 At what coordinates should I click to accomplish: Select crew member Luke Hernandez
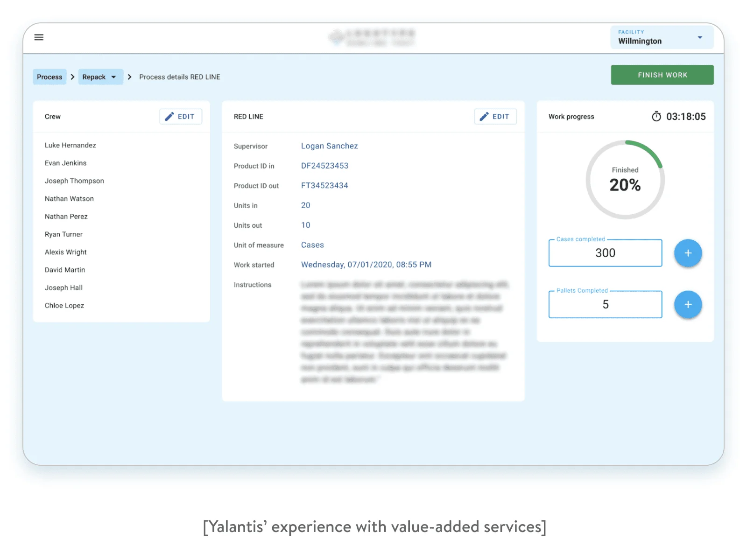tap(70, 145)
